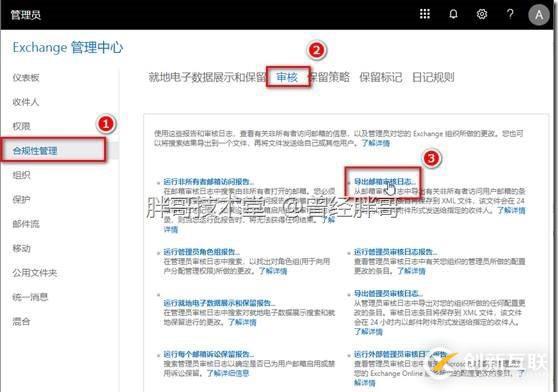Screen dimensions: 558x392
Task: Select 混合 in the left navigation
Action: point(21,322)
